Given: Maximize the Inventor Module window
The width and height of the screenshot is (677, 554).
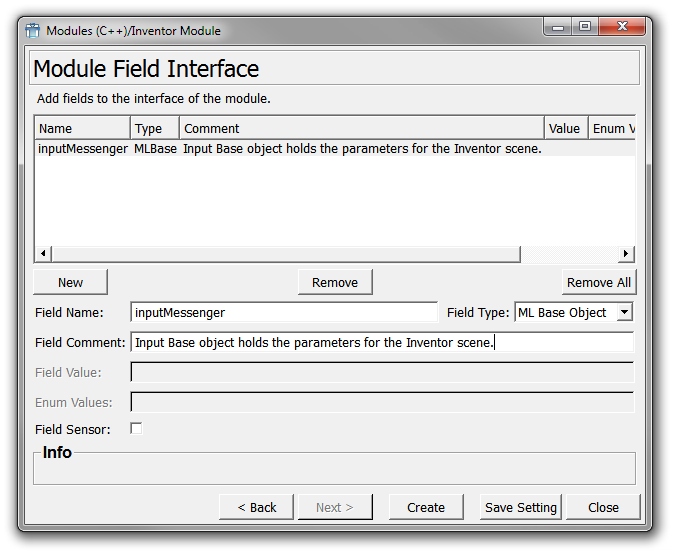Looking at the screenshot, I should (x=585, y=28).
